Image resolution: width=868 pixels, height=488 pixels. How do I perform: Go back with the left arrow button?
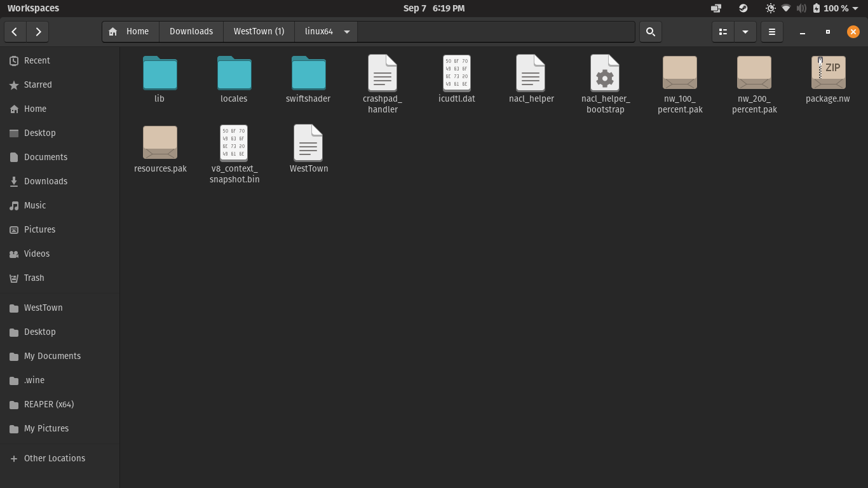click(15, 32)
